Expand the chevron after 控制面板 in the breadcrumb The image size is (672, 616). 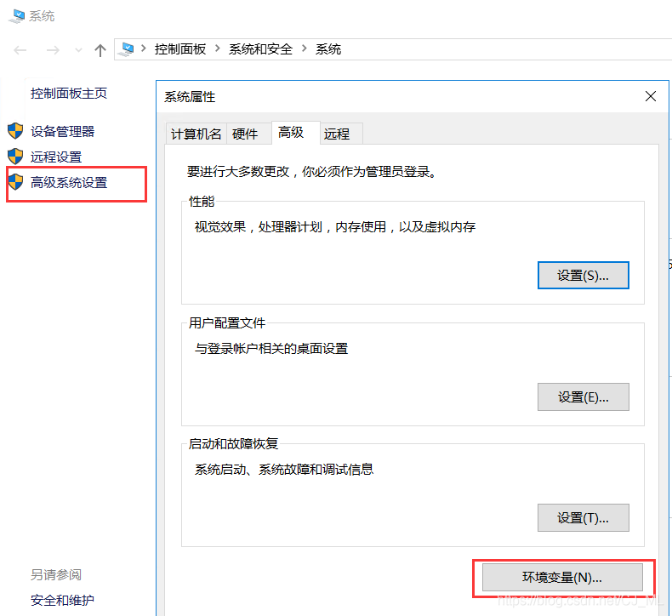[x=218, y=49]
